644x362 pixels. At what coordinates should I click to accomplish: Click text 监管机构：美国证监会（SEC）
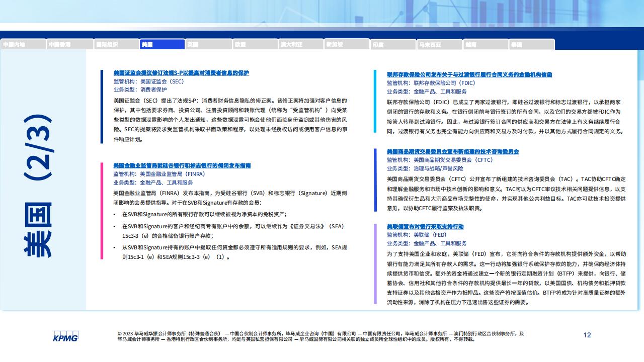149,81
